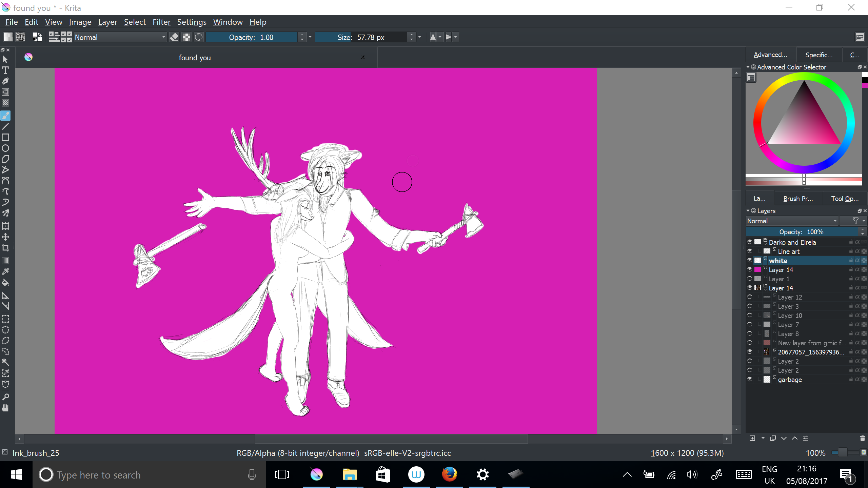Select the Layer 12 layer

790,297
